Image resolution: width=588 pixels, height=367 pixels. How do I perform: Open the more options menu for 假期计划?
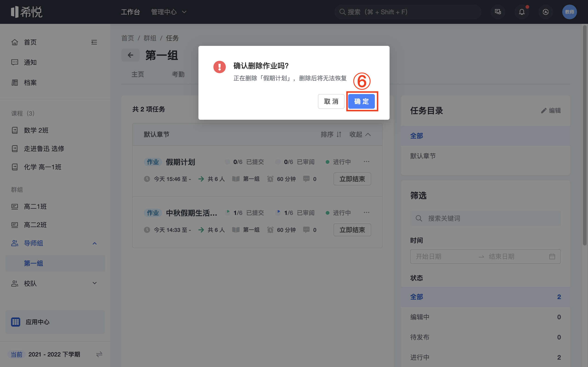coord(366,162)
